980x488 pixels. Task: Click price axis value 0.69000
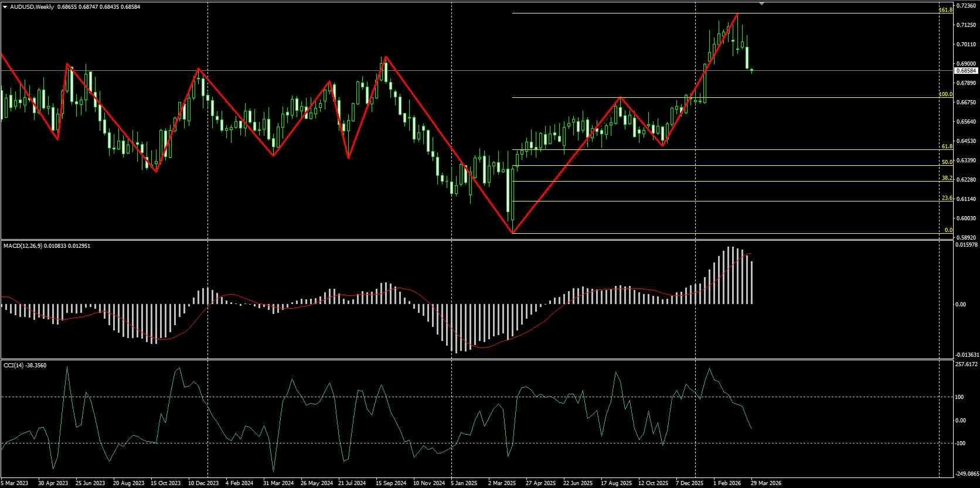(x=965, y=64)
